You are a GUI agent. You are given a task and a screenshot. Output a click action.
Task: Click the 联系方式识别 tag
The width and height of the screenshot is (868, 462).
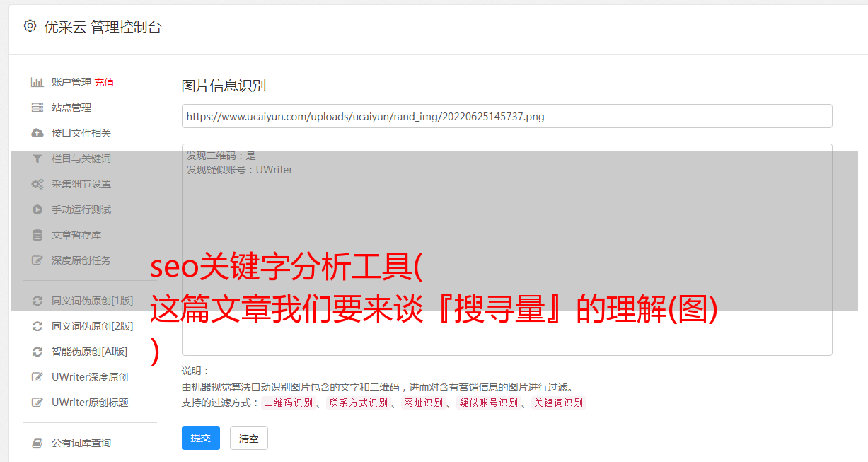pyautogui.click(x=358, y=403)
